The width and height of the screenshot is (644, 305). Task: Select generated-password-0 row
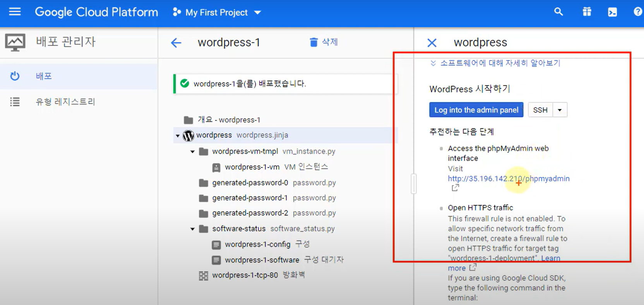pyautogui.click(x=286, y=183)
